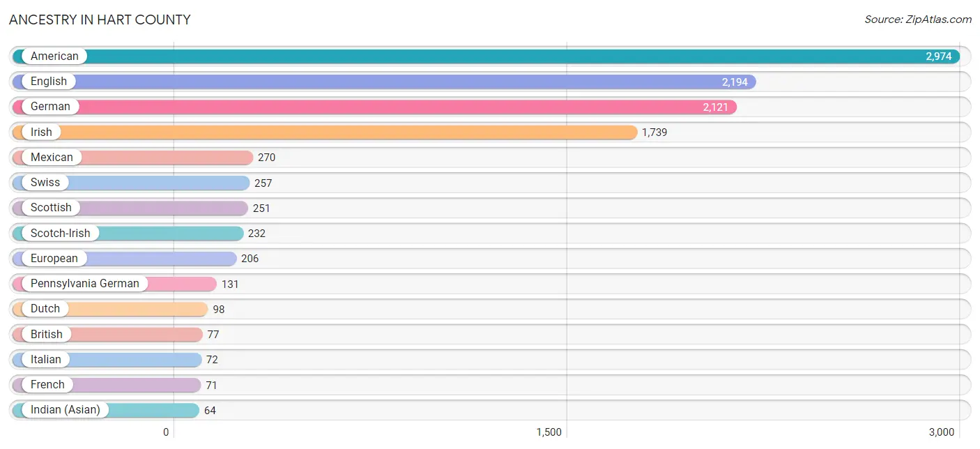Screen dimensions: 980x449
Task: Click the Scottish ancestry label
Action: (51, 208)
